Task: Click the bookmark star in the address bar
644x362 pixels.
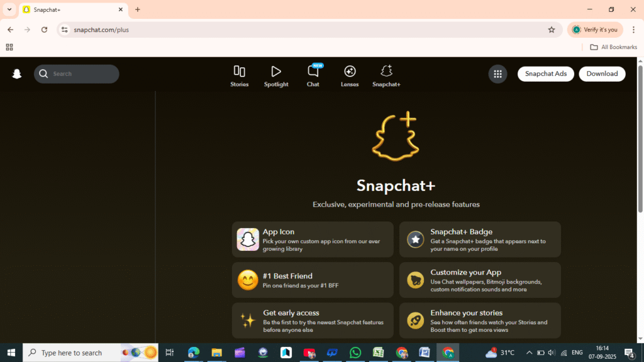Action: click(552, 30)
